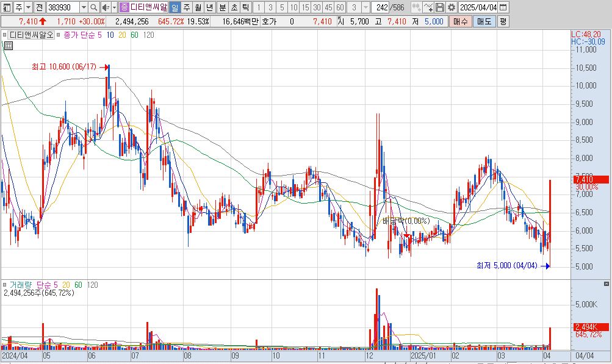Switch to the 주 weekly chart period
The height and width of the screenshot is (364, 612).
tap(187, 7)
